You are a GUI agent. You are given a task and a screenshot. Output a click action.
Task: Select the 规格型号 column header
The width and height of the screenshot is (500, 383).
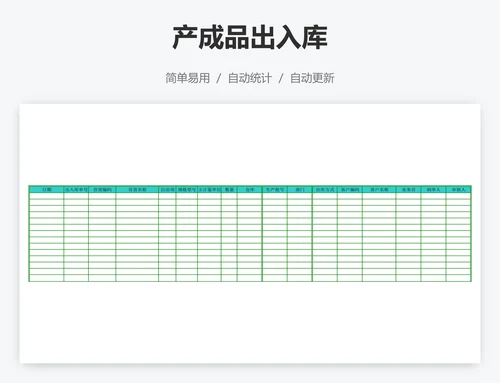(x=187, y=190)
